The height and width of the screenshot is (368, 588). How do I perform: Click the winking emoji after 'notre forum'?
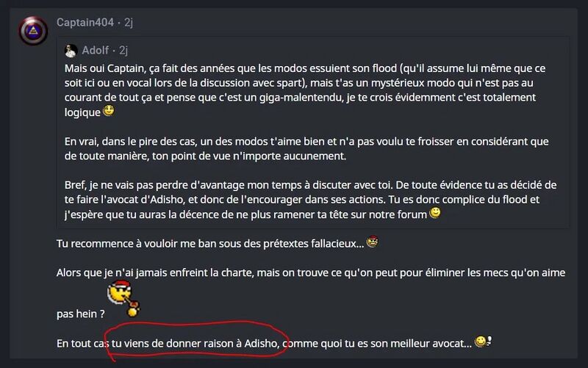point(435,213)
